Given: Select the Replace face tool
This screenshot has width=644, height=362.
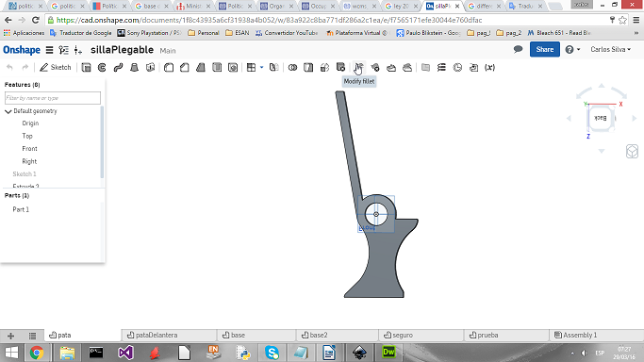Looking at the screenshot, I should (407, 67).
